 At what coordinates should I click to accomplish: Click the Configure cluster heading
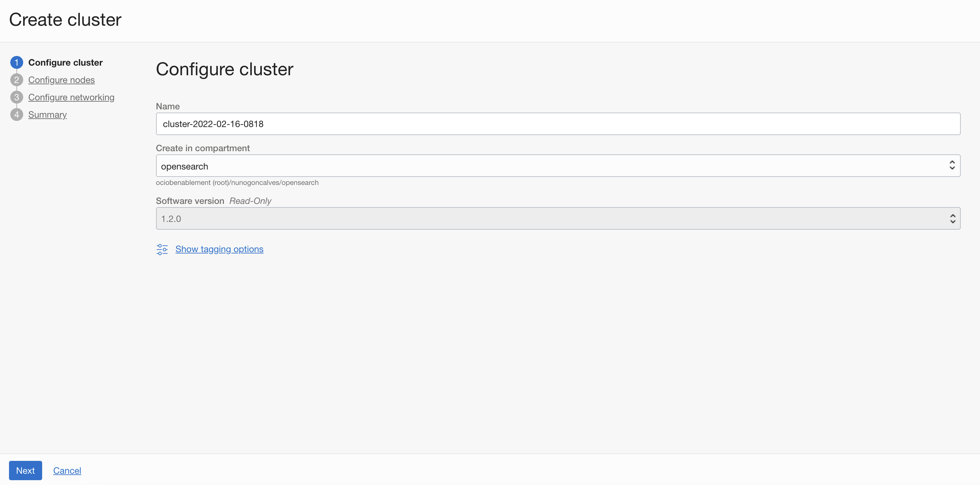point(225,69)
